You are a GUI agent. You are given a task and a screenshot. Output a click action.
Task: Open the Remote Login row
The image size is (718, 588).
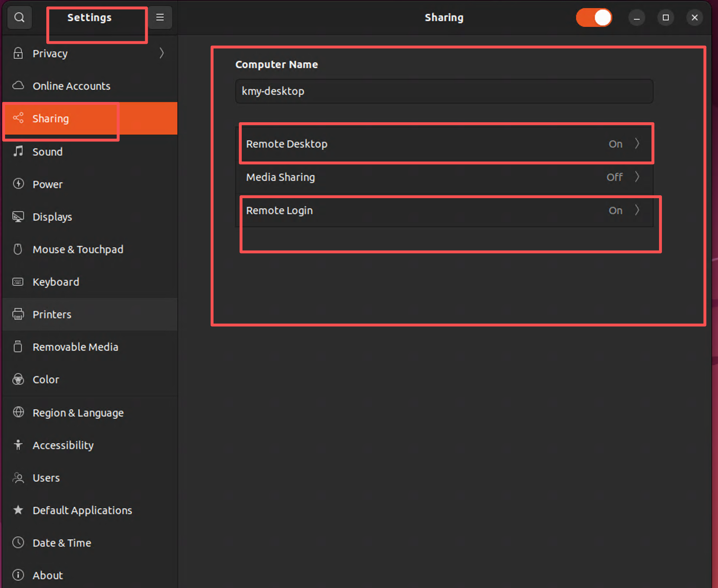click(444, 210)
